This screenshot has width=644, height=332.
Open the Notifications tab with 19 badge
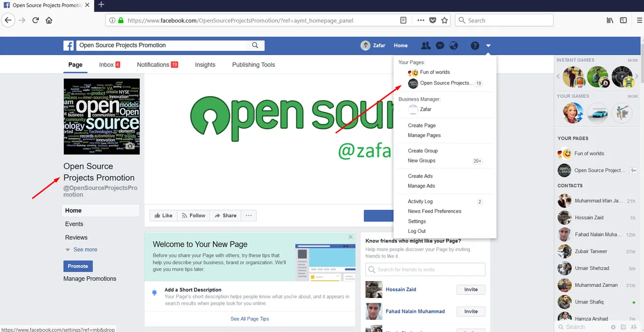[x=157, y=64]
